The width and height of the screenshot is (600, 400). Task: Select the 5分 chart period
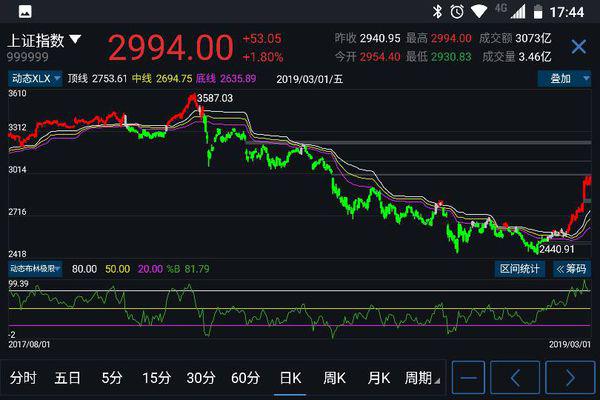tap(112, 378)
